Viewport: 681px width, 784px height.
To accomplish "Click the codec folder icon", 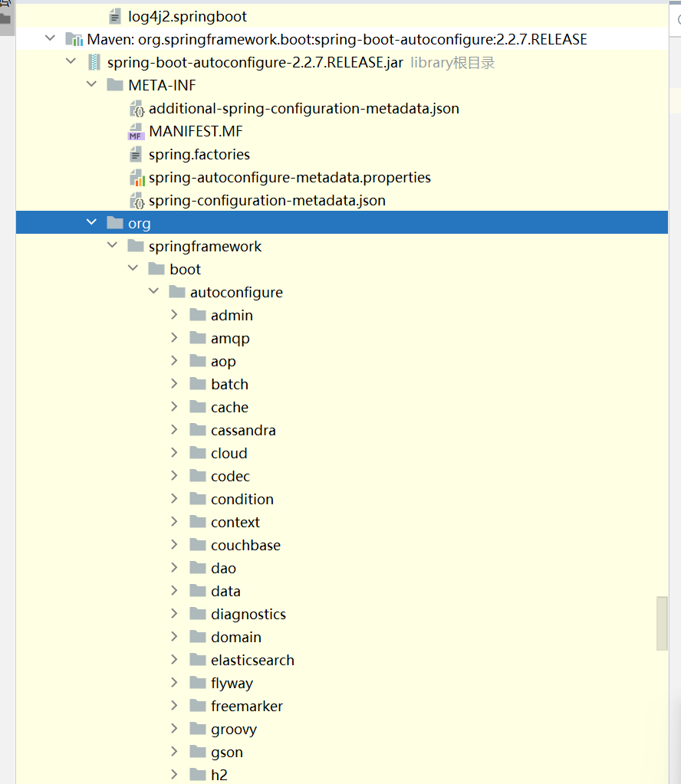I will [x=198, y=475].
